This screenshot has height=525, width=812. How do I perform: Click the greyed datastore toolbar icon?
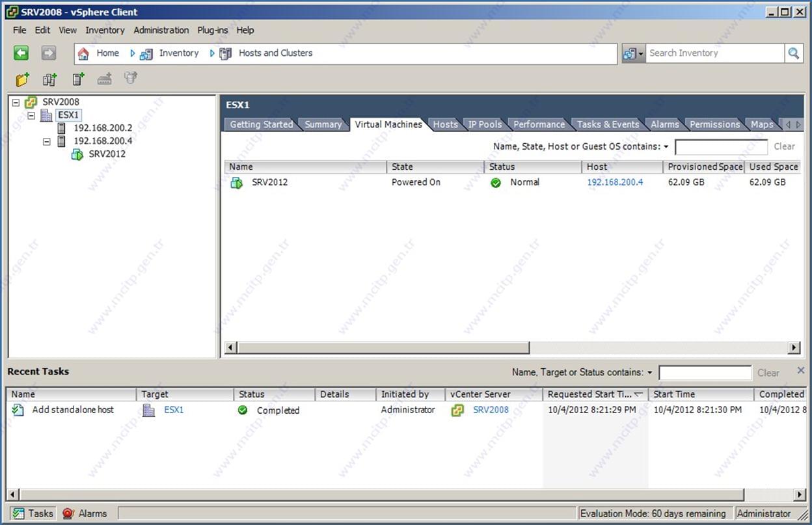[131, 79]
